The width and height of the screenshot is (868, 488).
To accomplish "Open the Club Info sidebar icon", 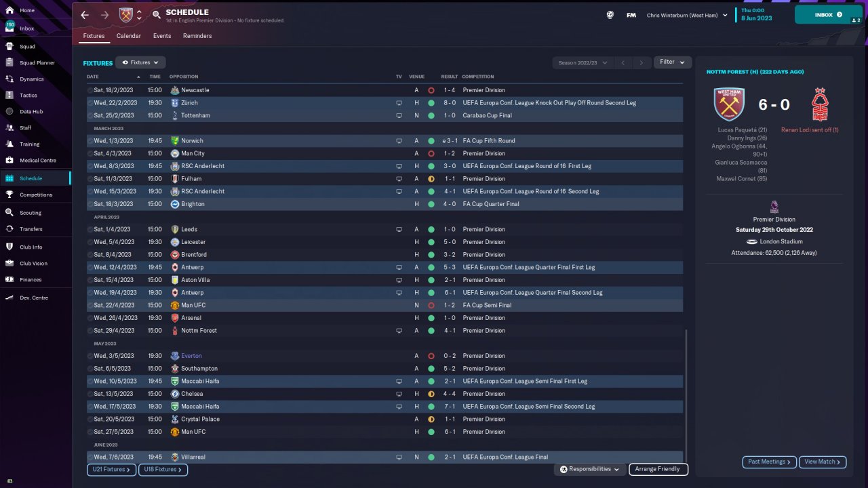I will point(9,247).
